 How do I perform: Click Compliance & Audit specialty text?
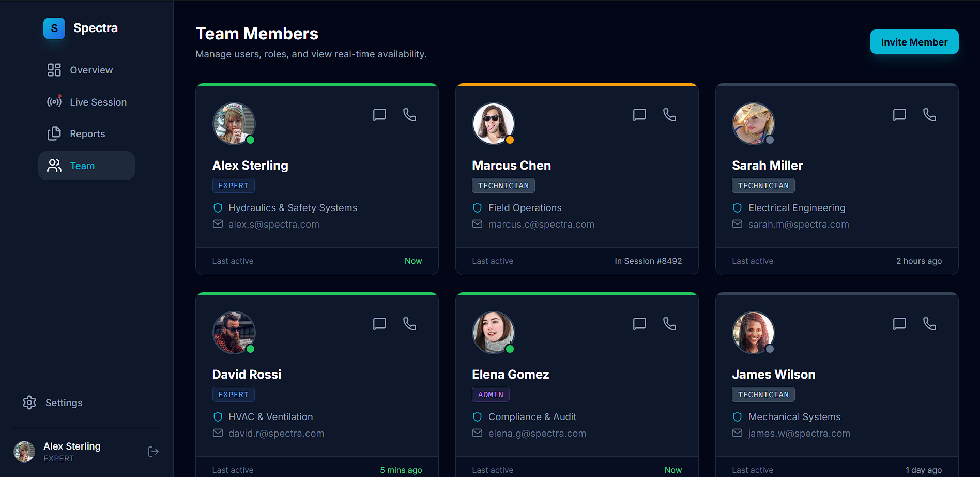532,417
